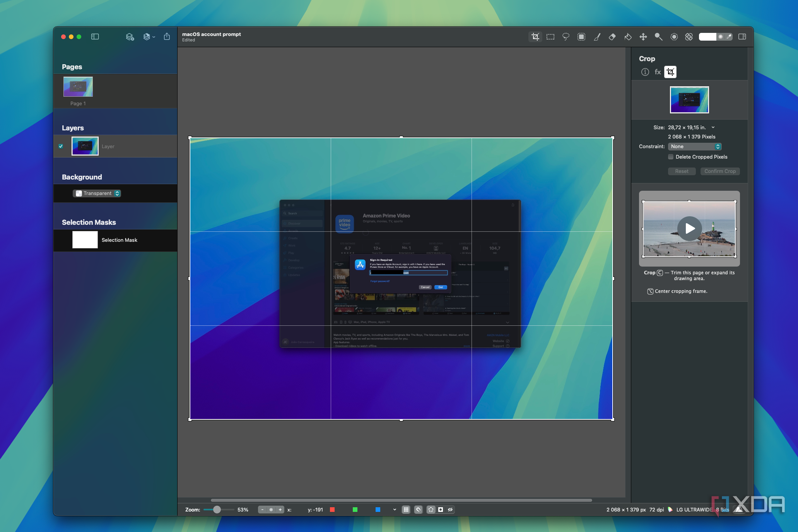Enable Delete Cropped Pixels
This screenshot has width=798, height=532.
(x=671, y=157)
